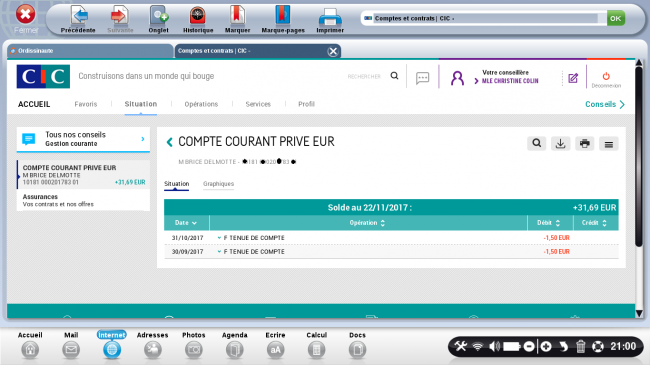Click the download operations button
Screen dimensions: 650x365
(560, 144)
